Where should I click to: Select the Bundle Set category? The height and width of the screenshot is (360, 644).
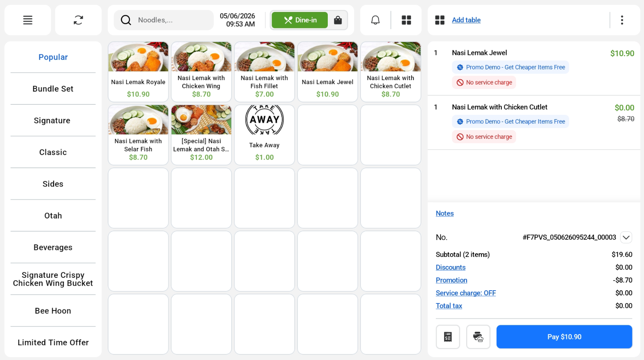[53, 89]
